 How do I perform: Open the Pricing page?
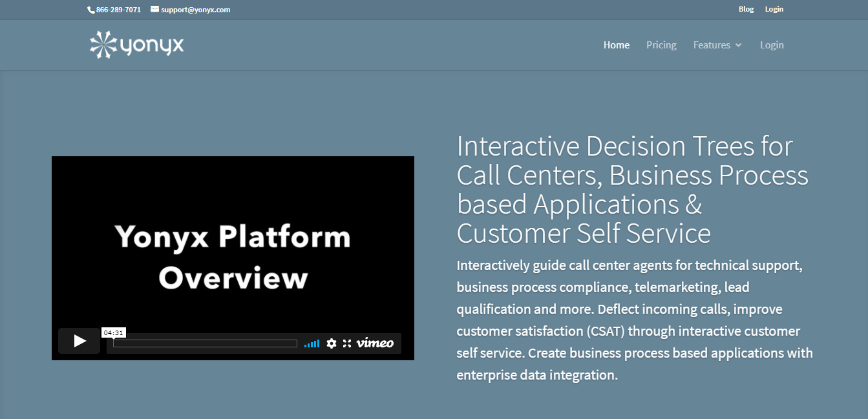[x=661, y=45]
